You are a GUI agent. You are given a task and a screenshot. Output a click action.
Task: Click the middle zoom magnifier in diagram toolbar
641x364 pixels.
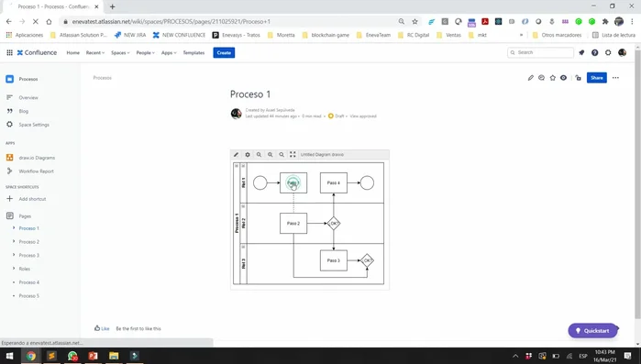271,154
